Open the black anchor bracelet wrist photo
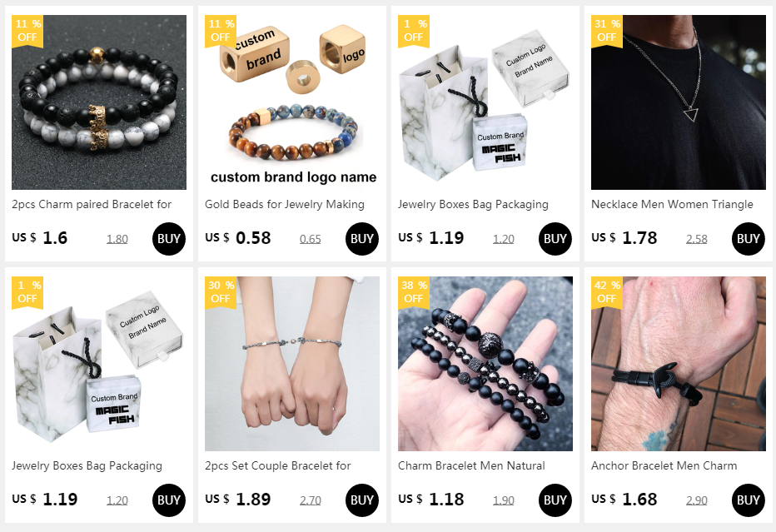The image size is (776, 532). [x=678, y=363]
